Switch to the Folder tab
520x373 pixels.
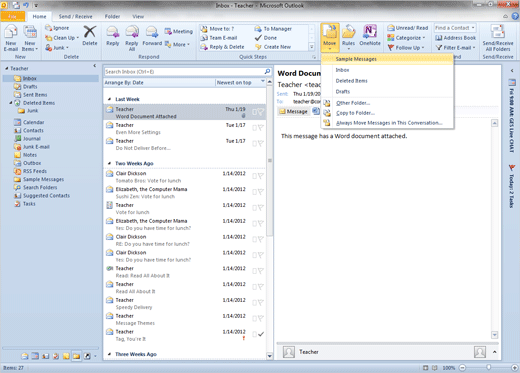tap(112, 16)
